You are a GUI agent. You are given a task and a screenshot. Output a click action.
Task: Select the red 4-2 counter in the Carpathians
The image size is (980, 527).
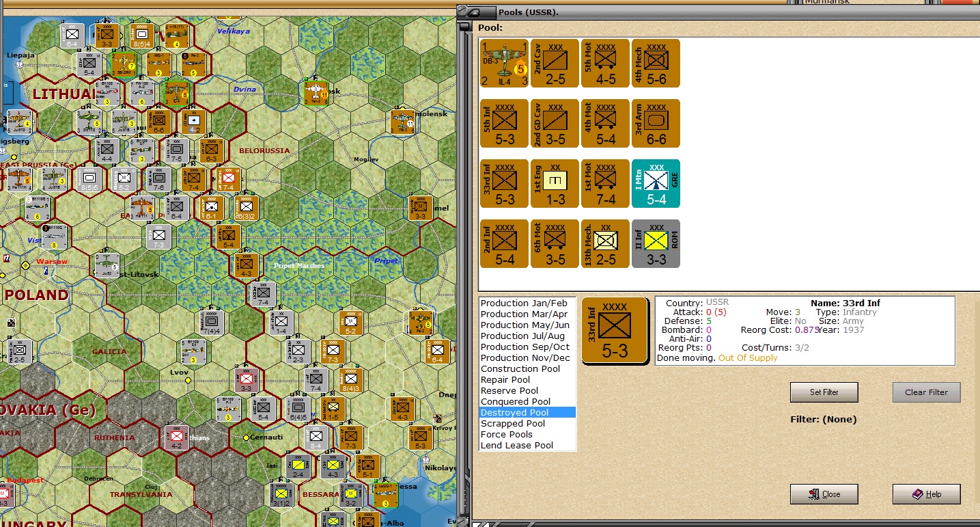176,437
